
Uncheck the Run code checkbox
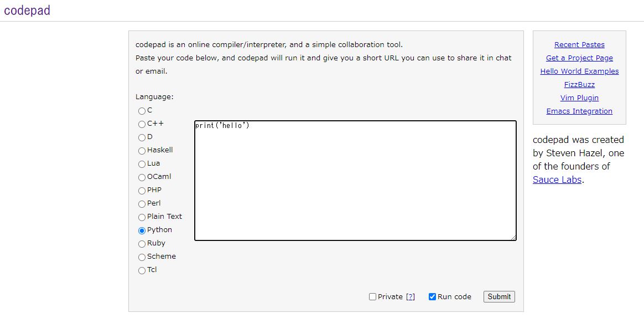pyautogui.click(x=432, y=297)
